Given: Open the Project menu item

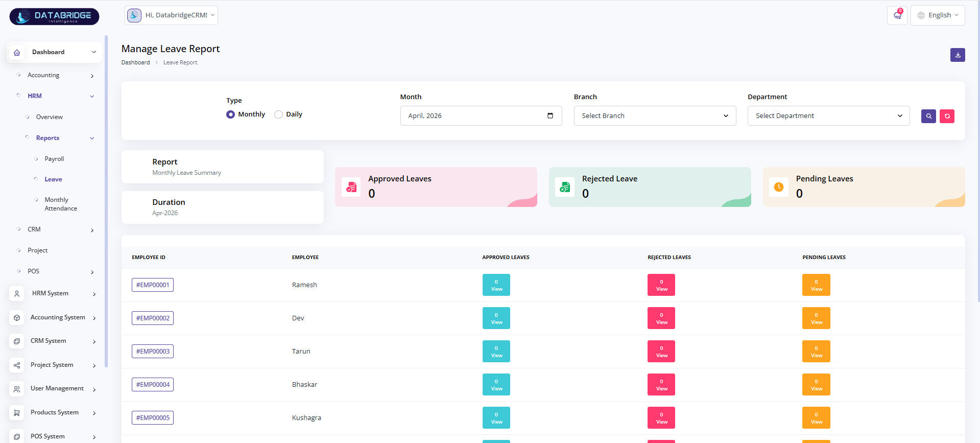Looking at the screenshot, I should (38, 250).
